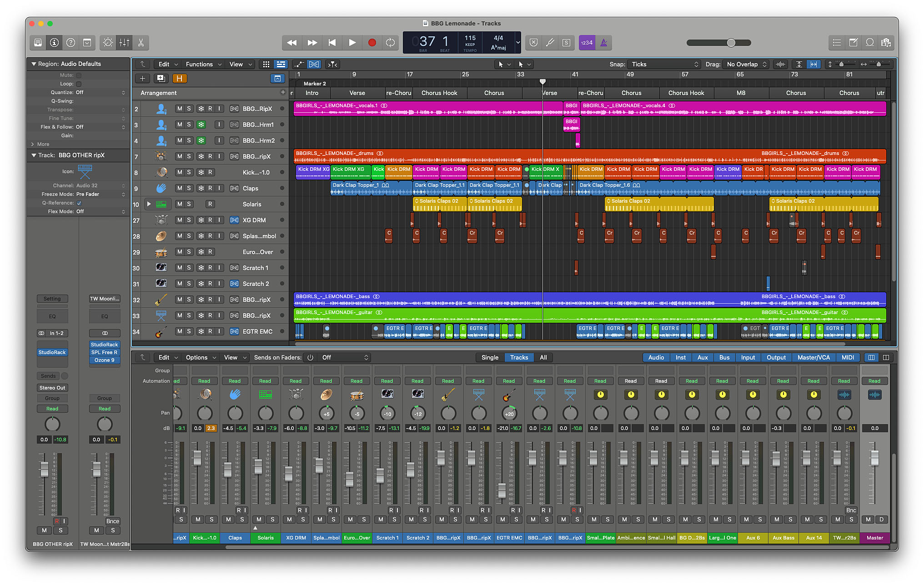
Task: Mute the Claps track in header
Action: (x=180, y=188)
